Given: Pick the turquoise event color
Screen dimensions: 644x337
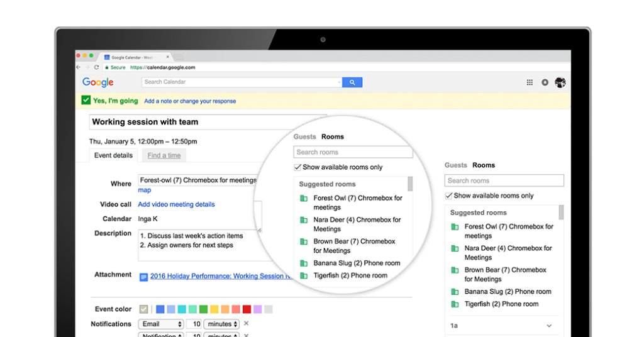Looking at the screenshot, I should point(182,309).
